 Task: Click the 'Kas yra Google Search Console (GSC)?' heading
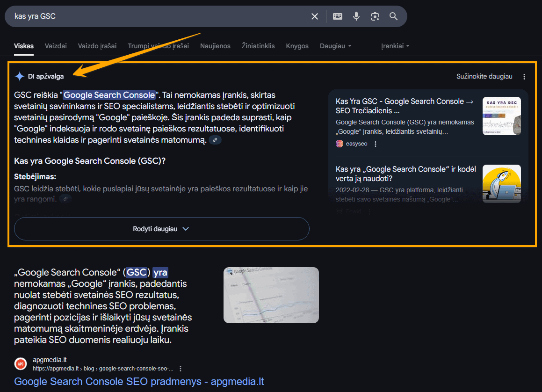click(90, 161)
